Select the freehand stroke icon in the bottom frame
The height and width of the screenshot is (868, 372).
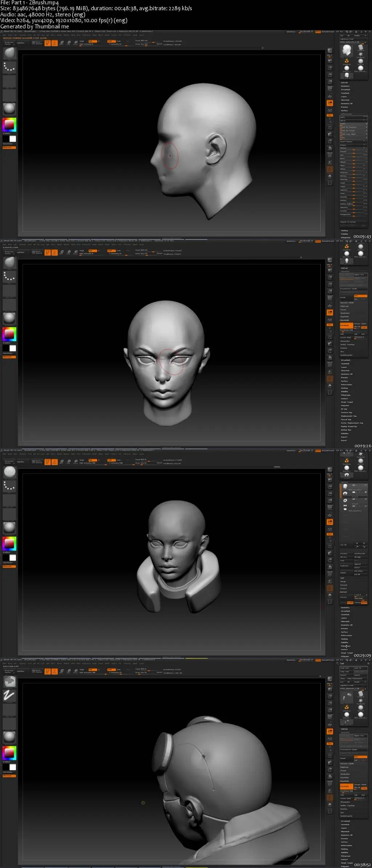tap(9, 696)
